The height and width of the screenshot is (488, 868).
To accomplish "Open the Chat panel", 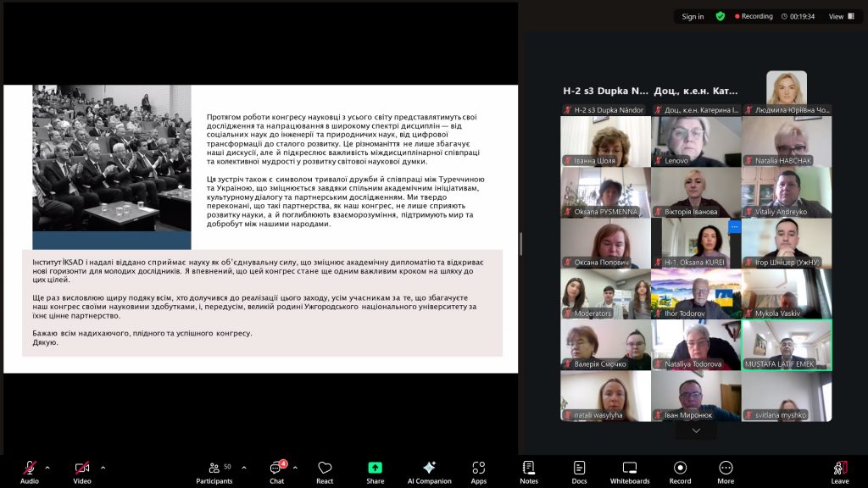I will point(276,471).
